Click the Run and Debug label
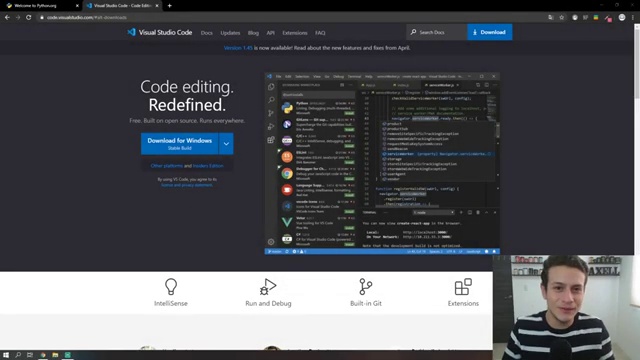640x360 pixels. pyautogui.click(x=268, y=303)
